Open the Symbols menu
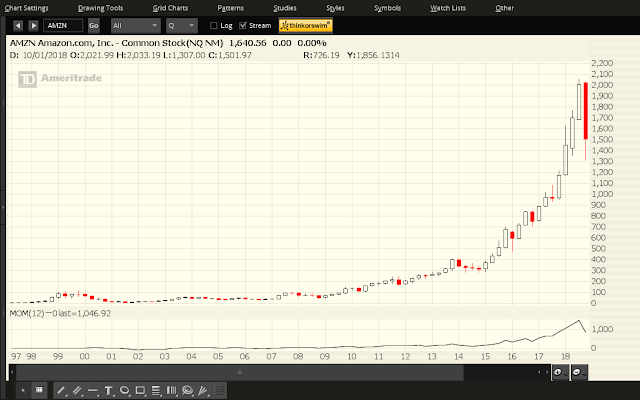This screenshot has width=640, height=400. 387,8
